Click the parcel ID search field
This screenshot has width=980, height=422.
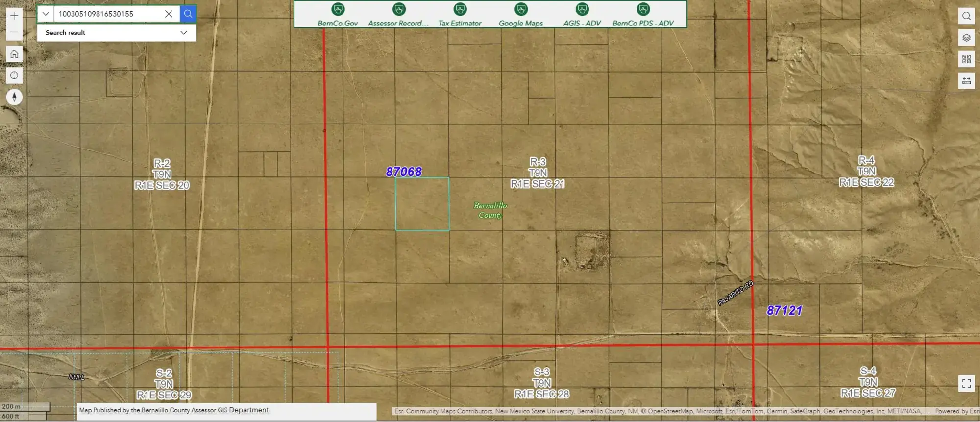click(108, 14)
